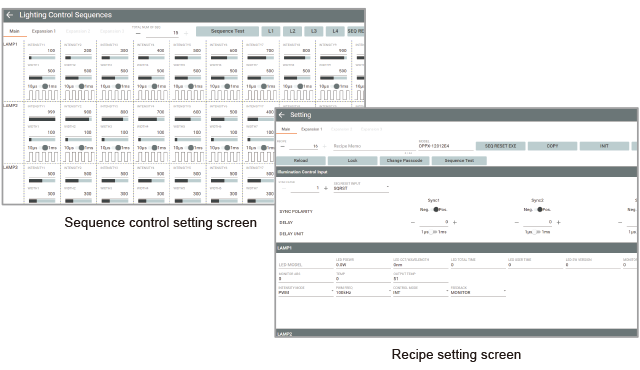The width and height of the screenshot is (640, 370).
Task: Adjust LAMP1 first intensity slider bar
Action: point(42,58)
